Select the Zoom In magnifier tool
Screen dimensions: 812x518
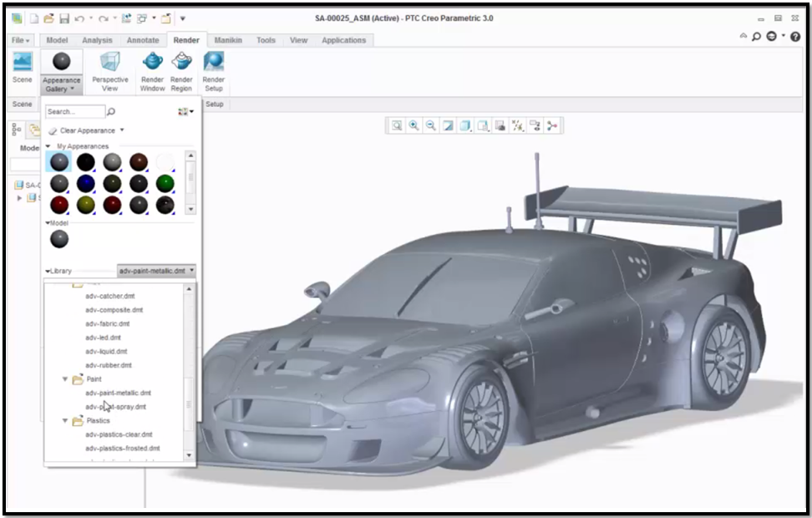[x=414, y=124]
